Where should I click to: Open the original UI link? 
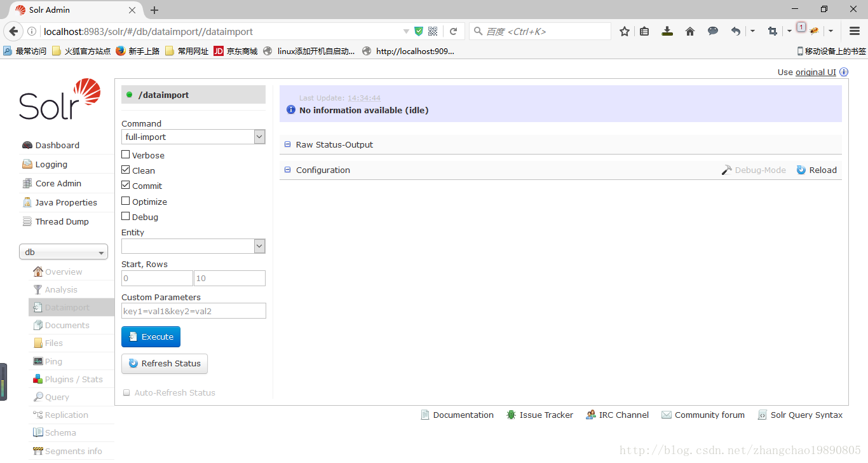(x=816, y=72)
